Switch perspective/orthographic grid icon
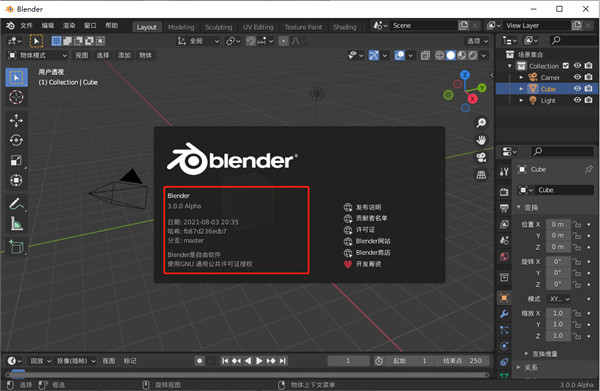The image size is (600, 391). click(481, 175)
